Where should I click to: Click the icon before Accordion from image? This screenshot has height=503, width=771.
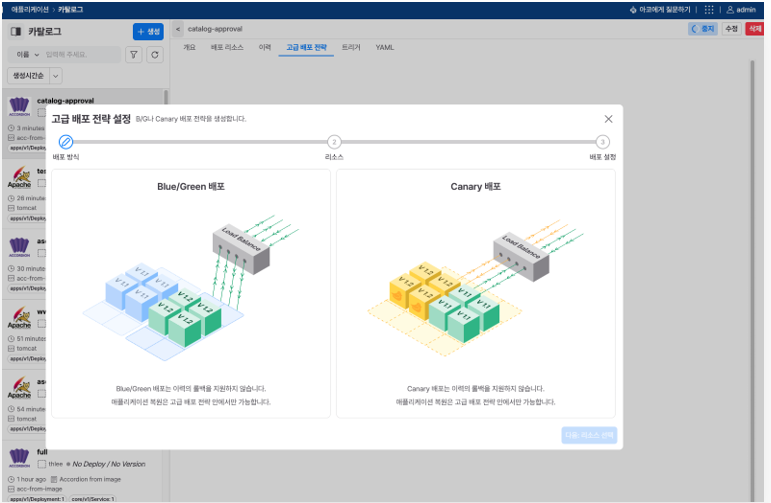(x=54, y=479)
